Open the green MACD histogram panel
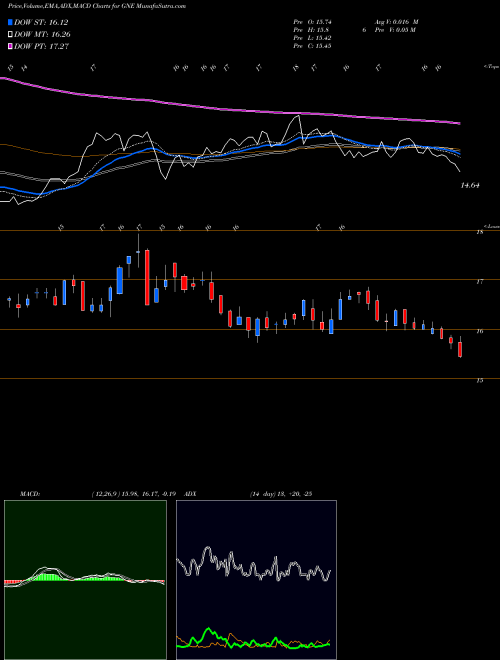Viewport: 500px width, 660px height. (85, 580)
